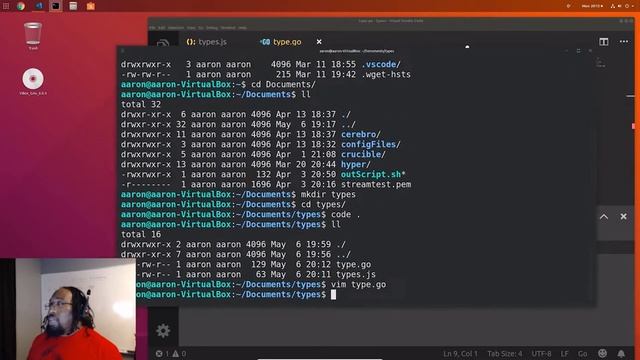Open the clock and calendar menu

pos(592,6)
